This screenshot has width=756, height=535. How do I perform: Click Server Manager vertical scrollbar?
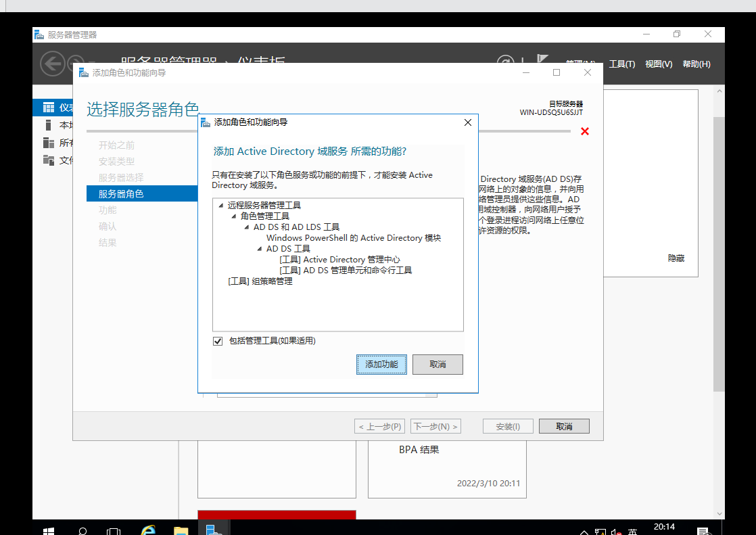[719, 254]
